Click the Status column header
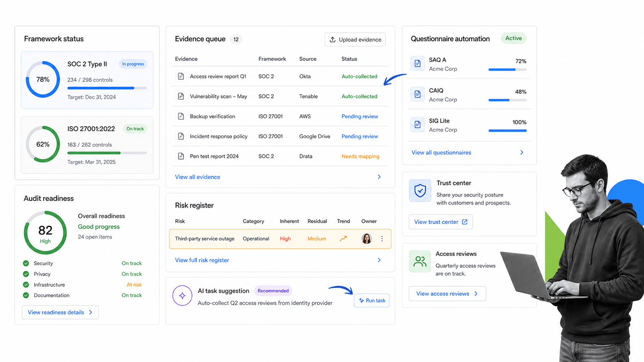The width and height of the screenshot is (644, 362). pos(349,59)
